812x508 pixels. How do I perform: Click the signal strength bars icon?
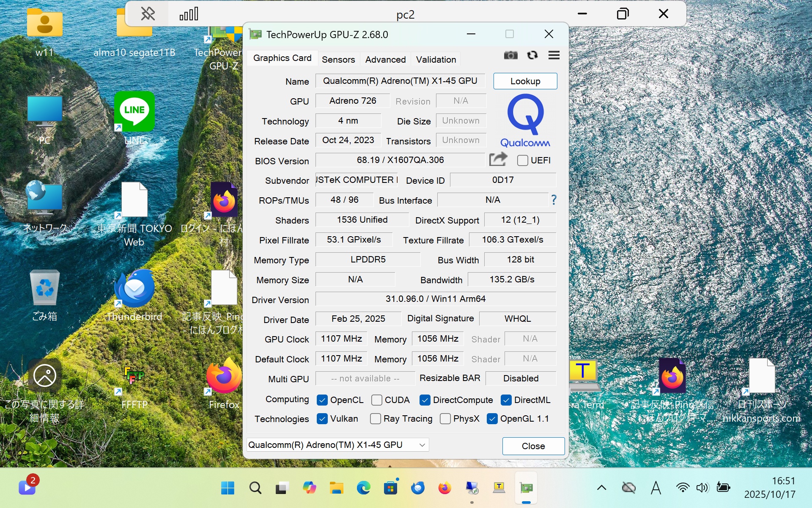189,14
